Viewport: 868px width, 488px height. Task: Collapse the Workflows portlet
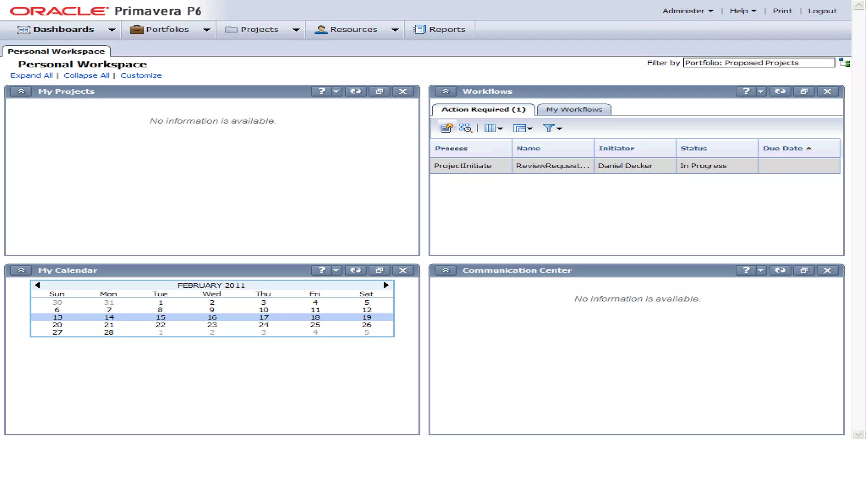445,91
